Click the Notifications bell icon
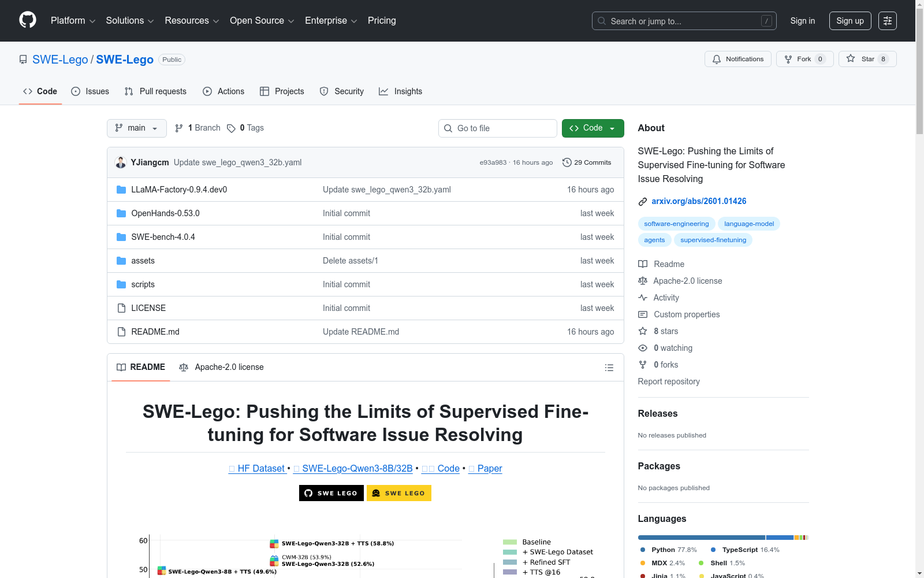Screen dimensions: 924x578 tap(717, 59)
